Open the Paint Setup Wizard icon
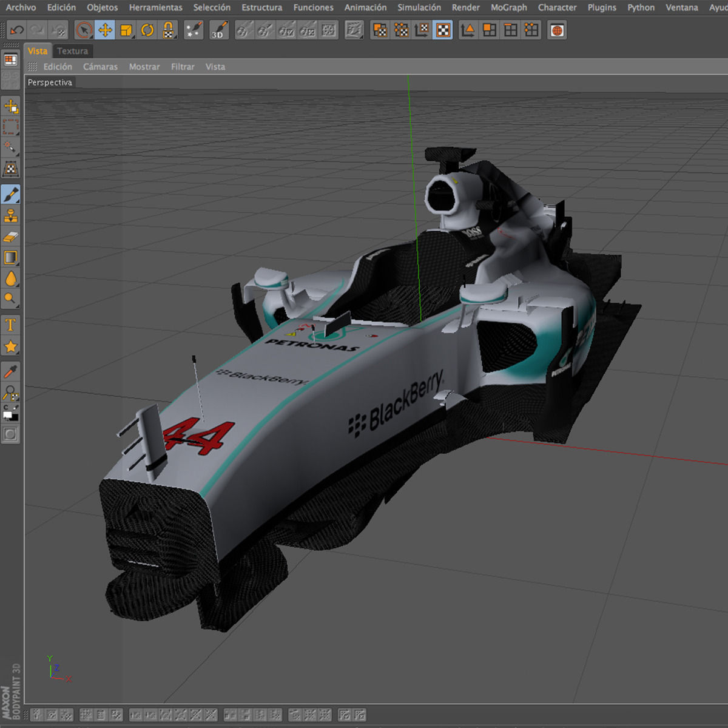 pos(194,30)
